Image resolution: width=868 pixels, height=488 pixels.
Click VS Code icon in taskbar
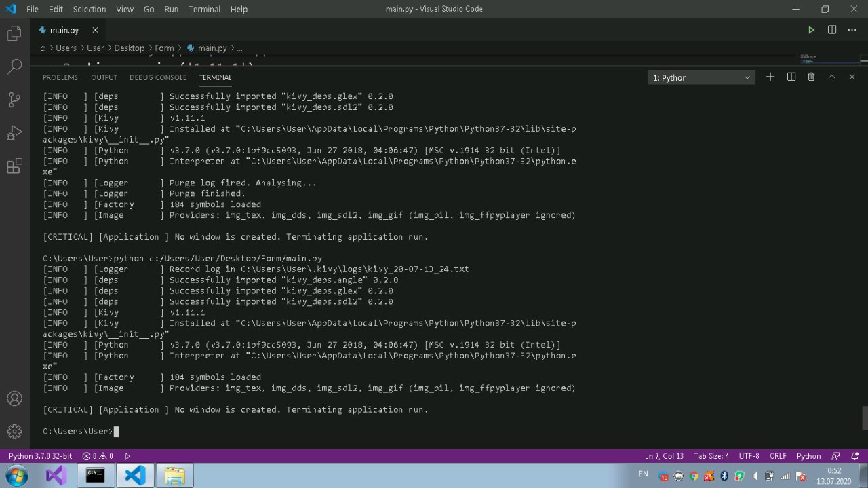[x=135, y=475]
